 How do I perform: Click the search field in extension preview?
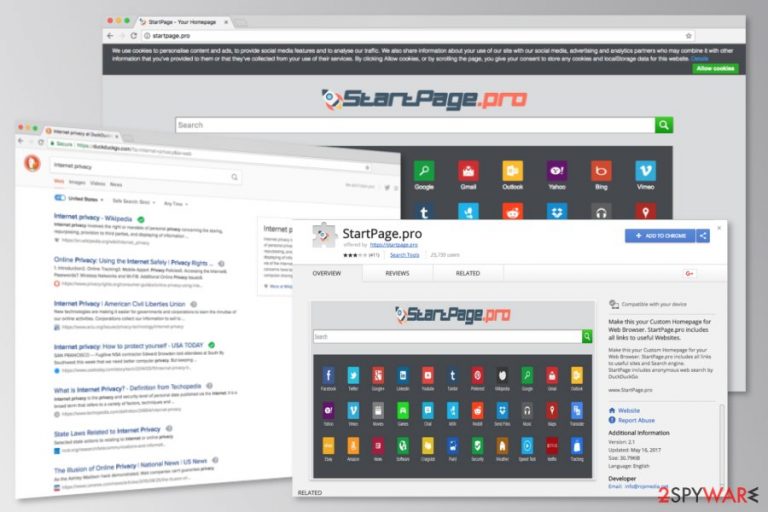click(x=447, y=336)
